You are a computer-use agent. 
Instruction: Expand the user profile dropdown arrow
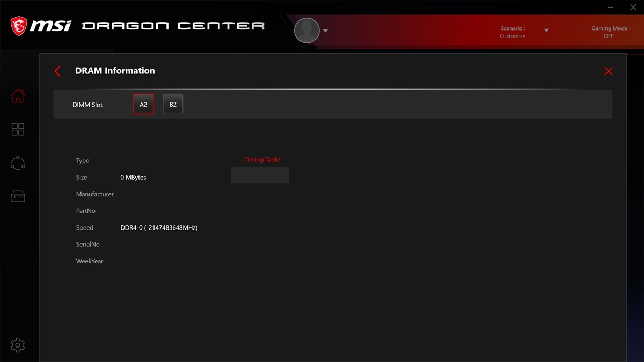(325, 31)
